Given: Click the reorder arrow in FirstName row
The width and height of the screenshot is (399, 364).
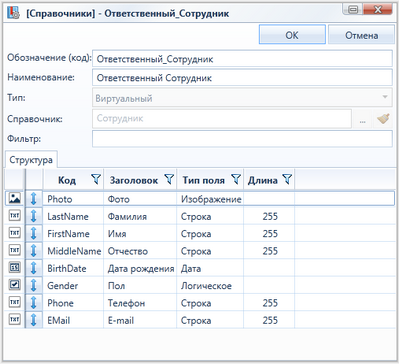Looking at the screenshot, I should (34, 233).
